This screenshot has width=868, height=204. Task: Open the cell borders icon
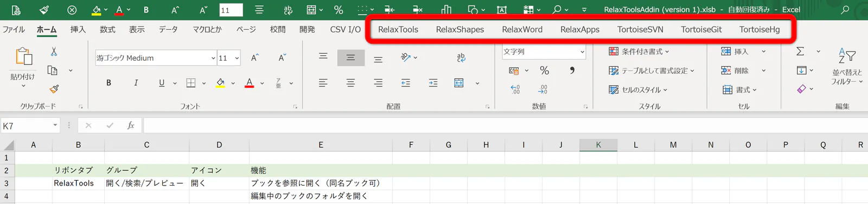click(x=191, y=83)
